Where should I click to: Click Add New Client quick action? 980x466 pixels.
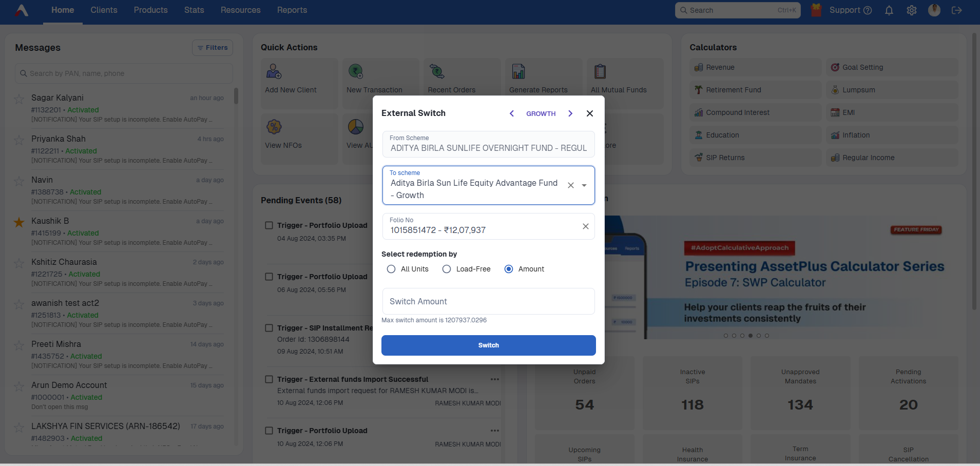tap(299, 84)
